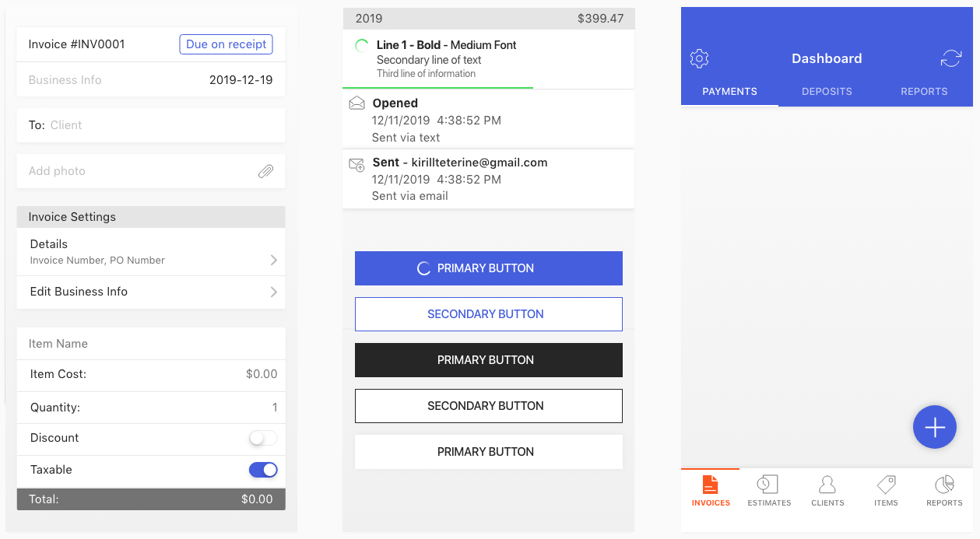The height and width of the screenshot is (539, 980).
Task: Enable the Discount toggle
Action: click(x=263, y=438)
